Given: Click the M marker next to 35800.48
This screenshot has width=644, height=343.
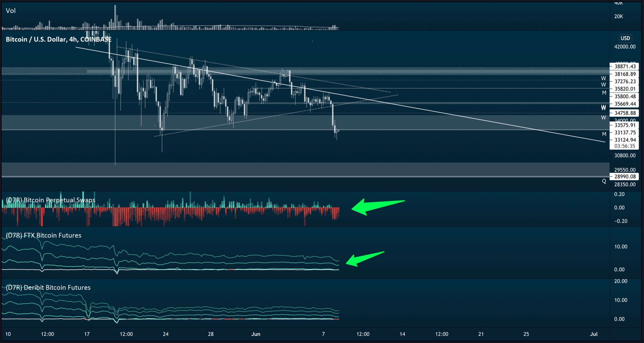Looking at the screenshot, I should click(x=604, y=93).
